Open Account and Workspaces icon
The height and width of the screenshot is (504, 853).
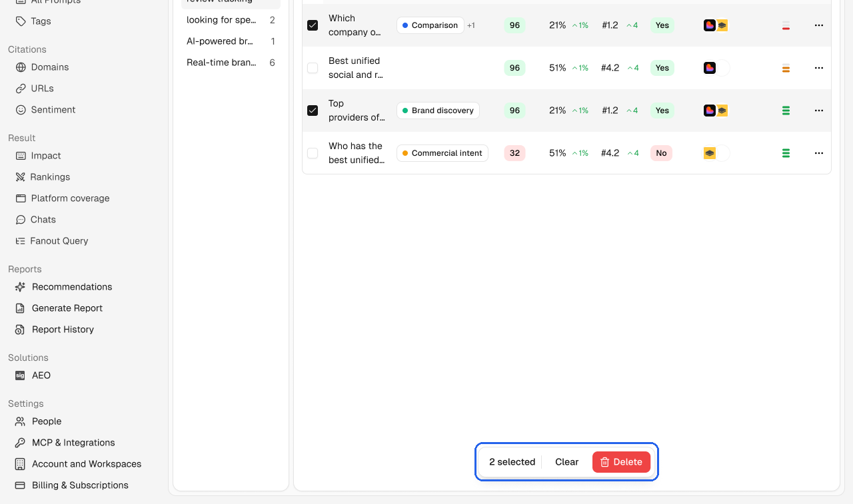[21, 464]
